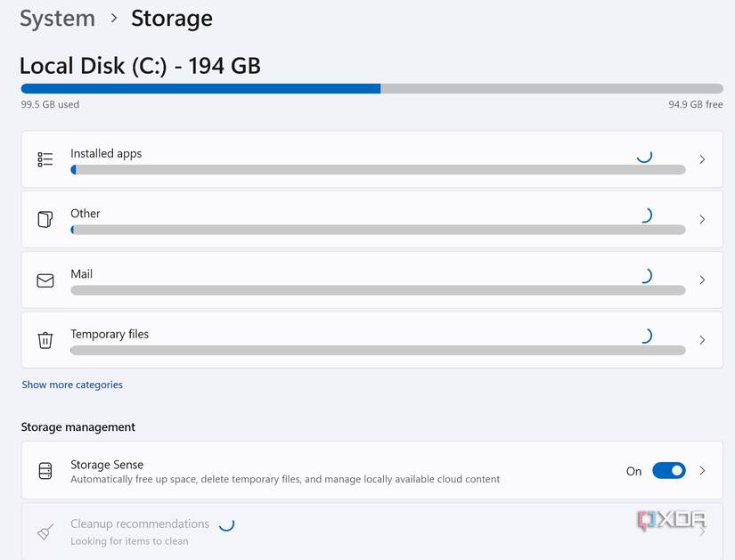This screenshot has height=560, width=735.
Task: Click the 99.5 GB used label
Action: click(x=48, y=104)
